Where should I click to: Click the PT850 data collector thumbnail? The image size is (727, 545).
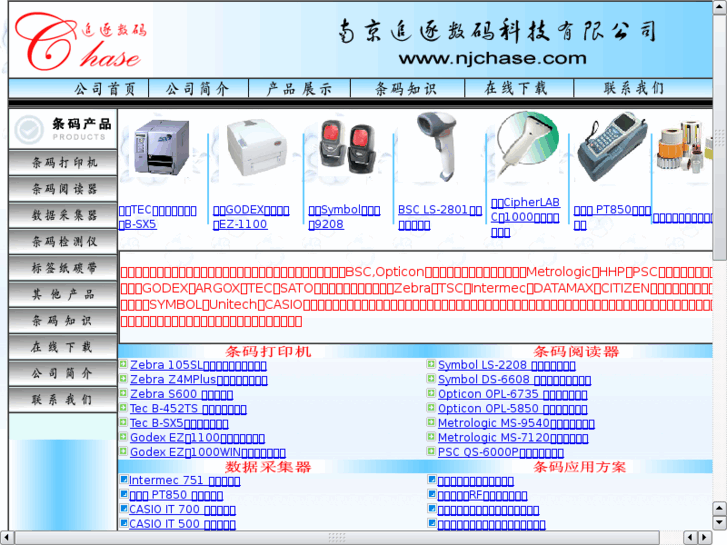pyautogui.click(x=612, y=147)
